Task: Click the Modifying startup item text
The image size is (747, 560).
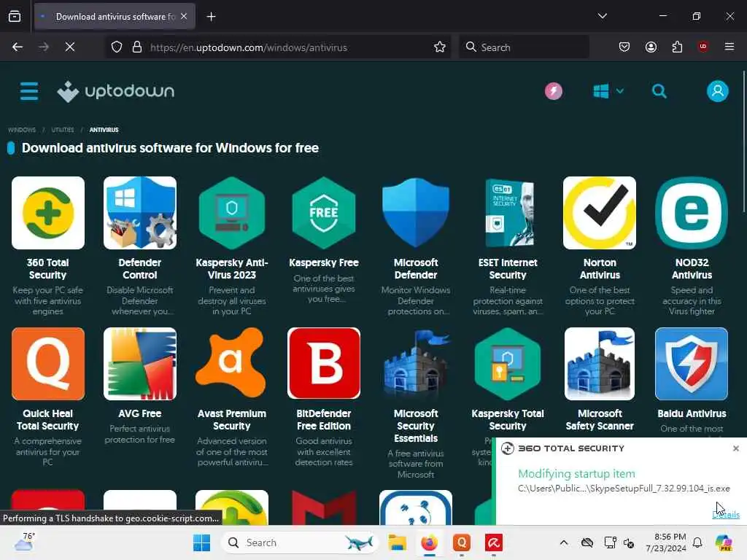Action: [x=576, y=474]
